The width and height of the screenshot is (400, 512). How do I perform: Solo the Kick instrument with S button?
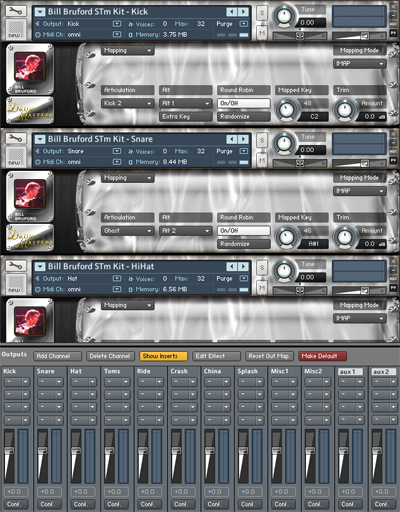(x=262, y=13)
